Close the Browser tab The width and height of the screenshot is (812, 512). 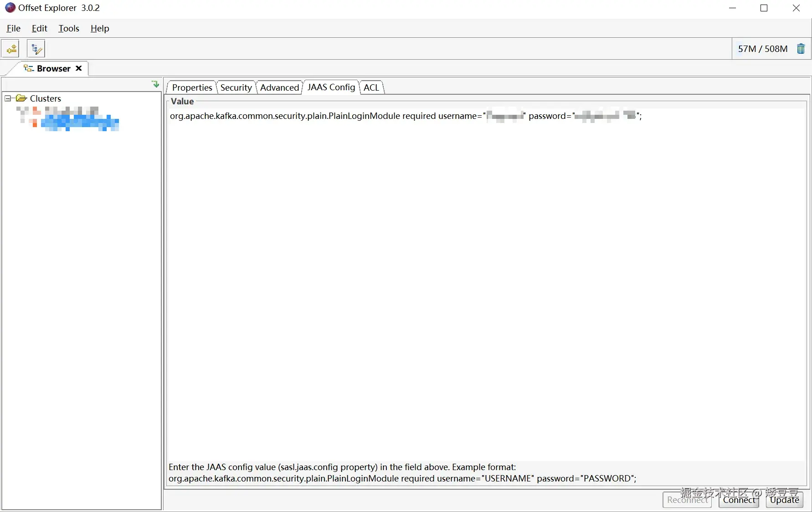point(79,68)
